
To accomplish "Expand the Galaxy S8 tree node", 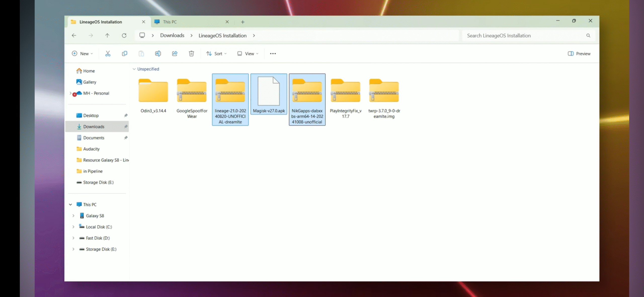I will click(x=73, y=216).
